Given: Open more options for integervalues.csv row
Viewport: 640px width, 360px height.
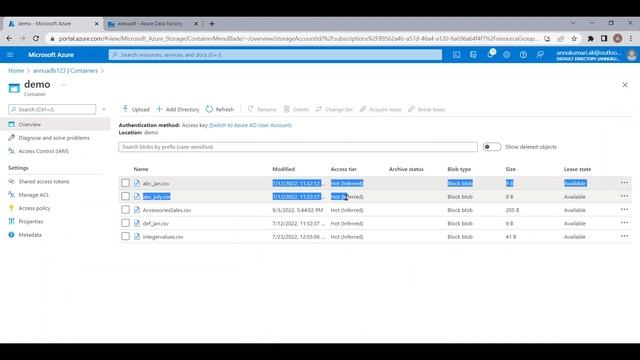Looking at the screenshot, I should point(624,236).
